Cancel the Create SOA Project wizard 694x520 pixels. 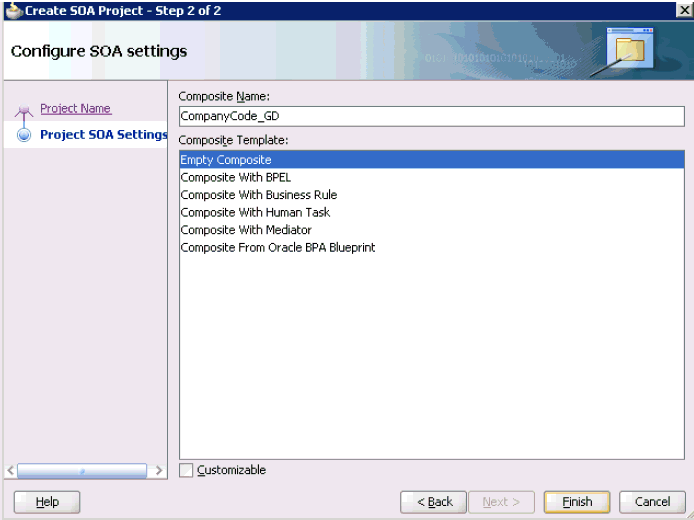click(x=652, y=502)
